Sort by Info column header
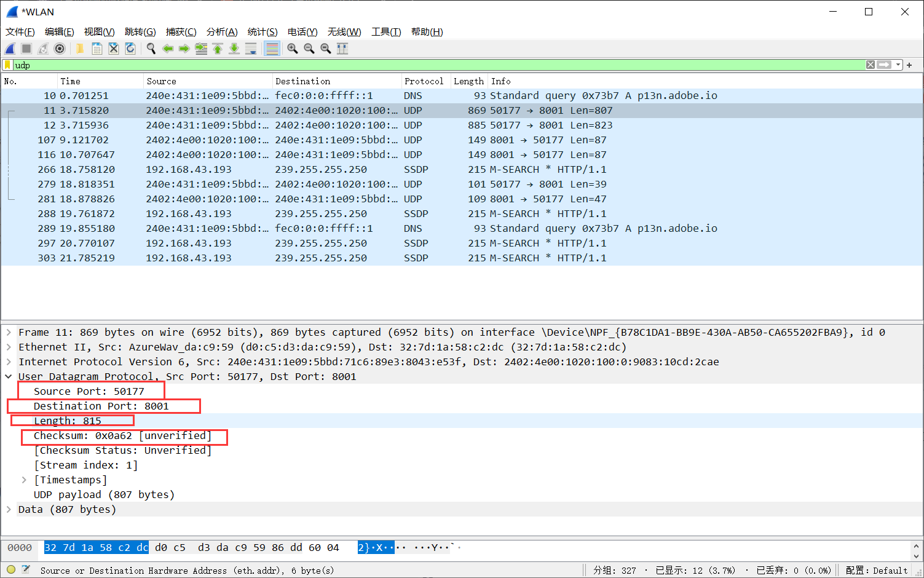 click(705, 81)
